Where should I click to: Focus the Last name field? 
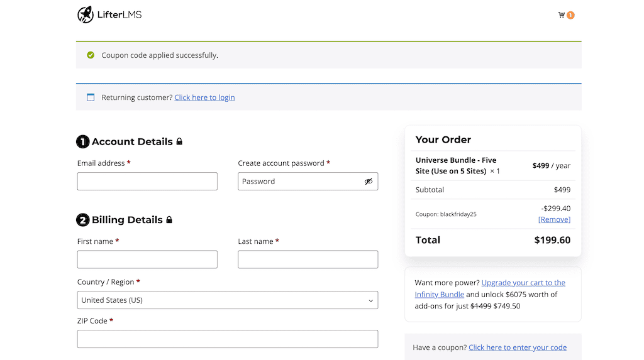pyautogui.click(x=308, y=259)
